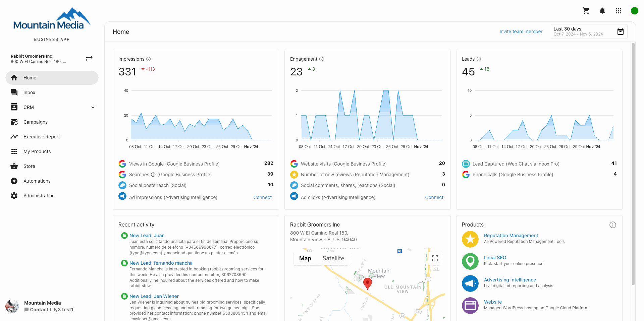Open Inbox in sidebar

coord(52,92)
